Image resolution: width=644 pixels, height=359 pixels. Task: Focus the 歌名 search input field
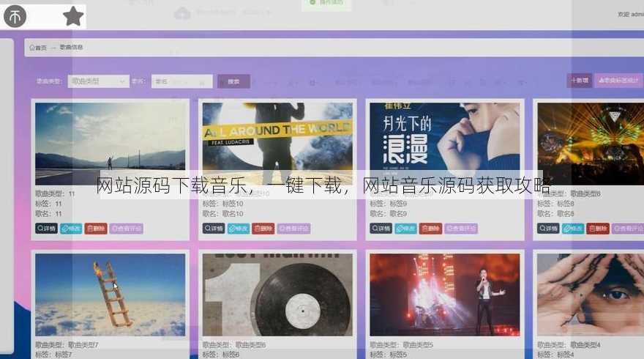click(x=182, y=81)
